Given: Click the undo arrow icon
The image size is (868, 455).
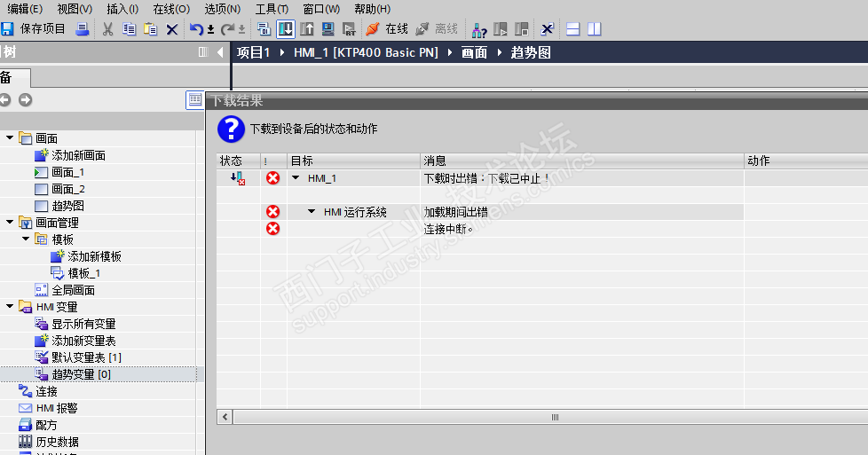Looking at the screenshot, I should (196, 28).
